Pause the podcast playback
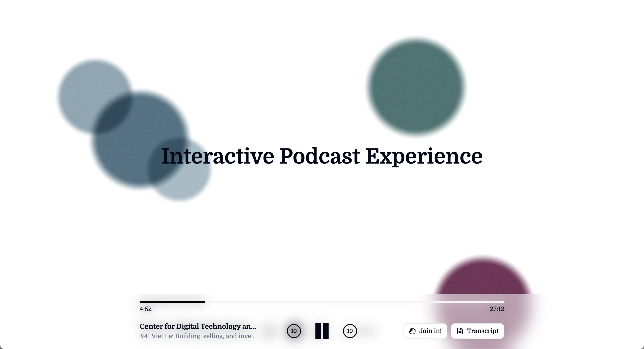Screen dimensions: 644x349 pos(322,331)
